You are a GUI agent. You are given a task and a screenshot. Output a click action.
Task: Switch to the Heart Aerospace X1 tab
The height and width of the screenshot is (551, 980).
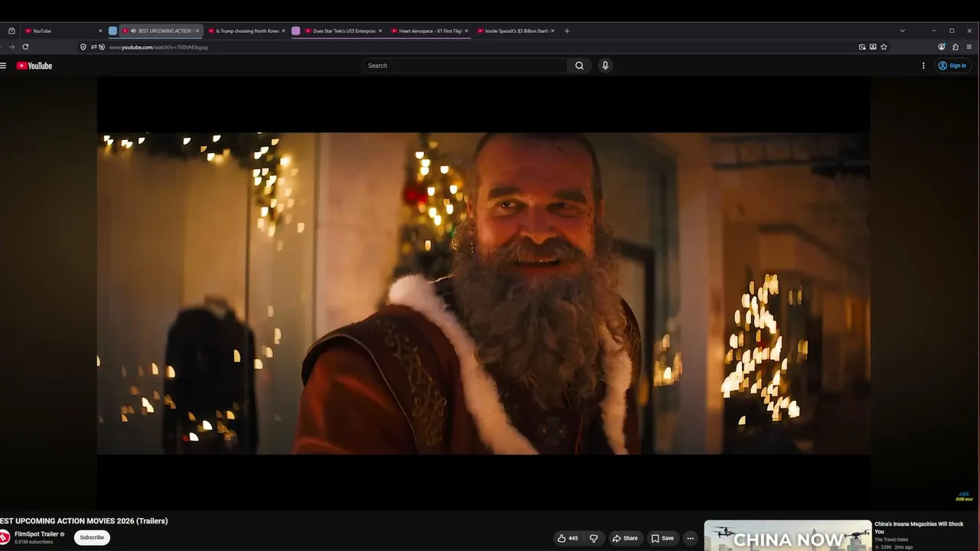point(429,31)
